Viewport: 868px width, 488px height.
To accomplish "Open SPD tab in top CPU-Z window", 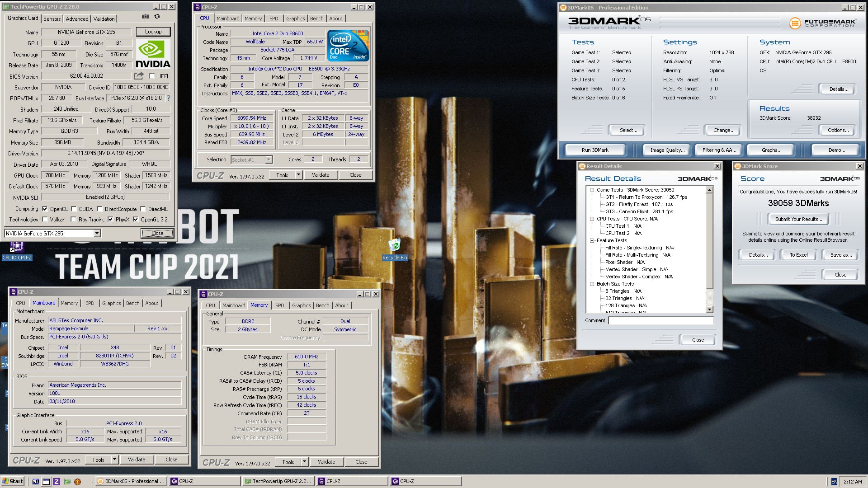I will coord(274,19).
